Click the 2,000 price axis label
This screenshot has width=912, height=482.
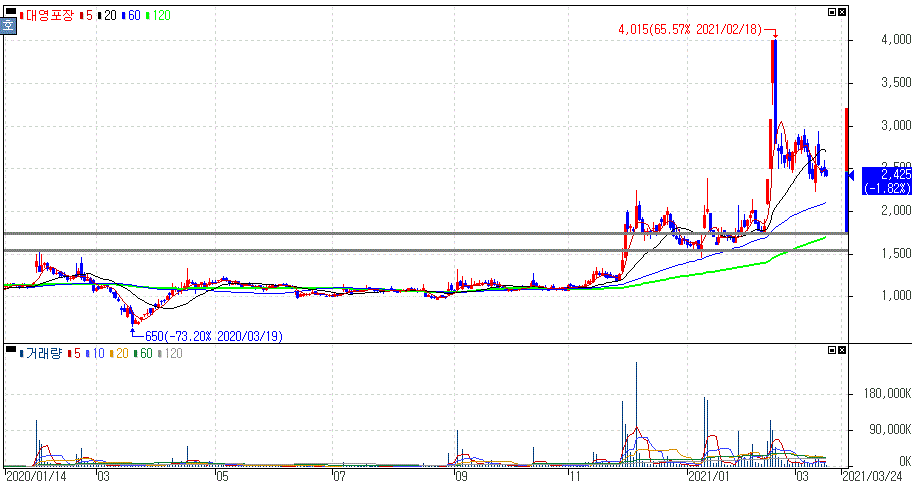pos(896,210)
